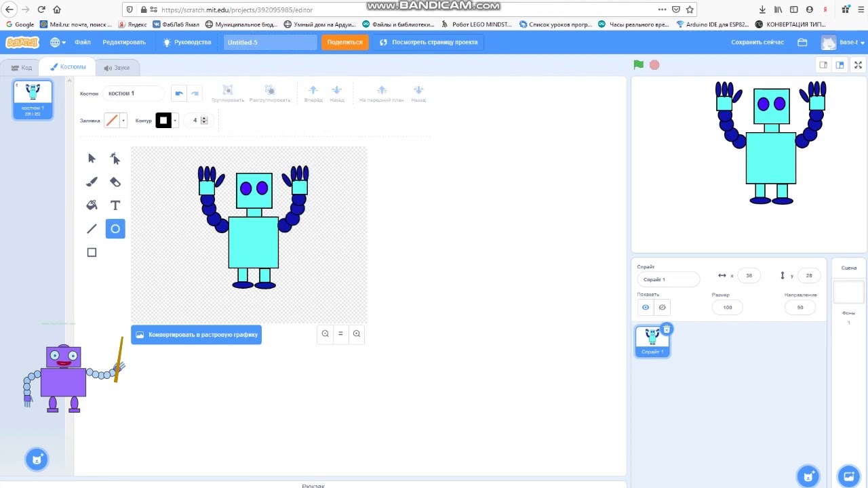Viewport: 868px width, 488px height.
Task: Choose the Eraser tool
Action: (x=115, y=182)
